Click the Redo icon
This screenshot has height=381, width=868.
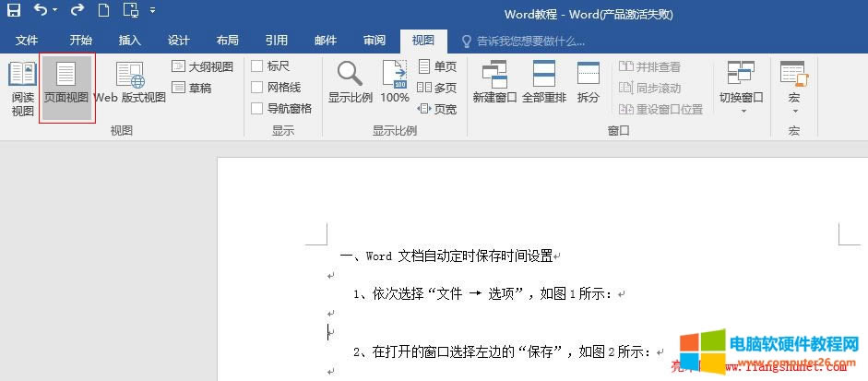(78, 10)
